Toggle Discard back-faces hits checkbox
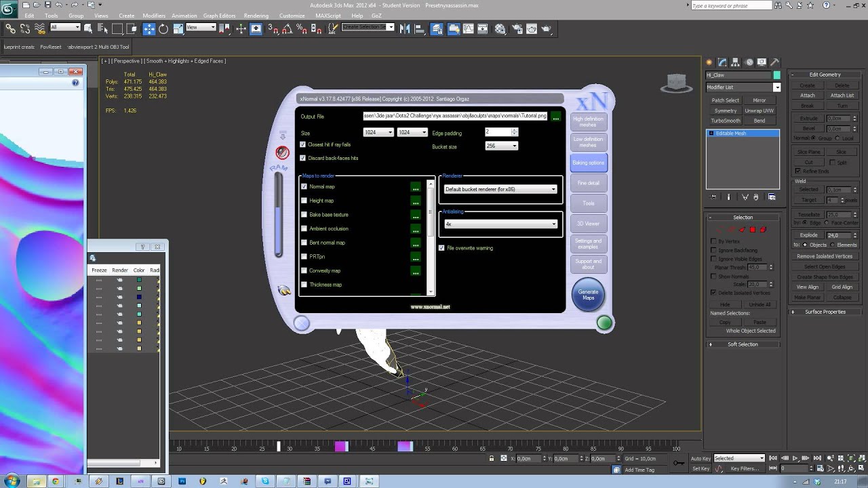This screenshot has height=488, width=868. click(303, 158)
